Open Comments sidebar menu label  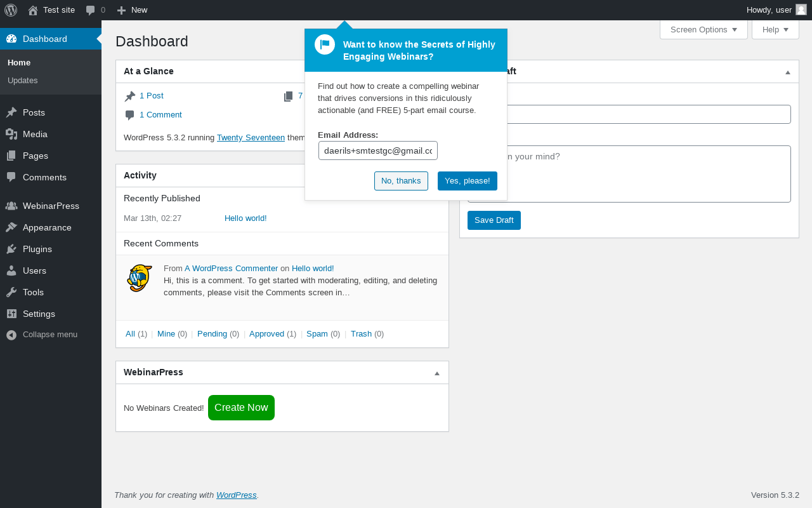coord(44,177)
